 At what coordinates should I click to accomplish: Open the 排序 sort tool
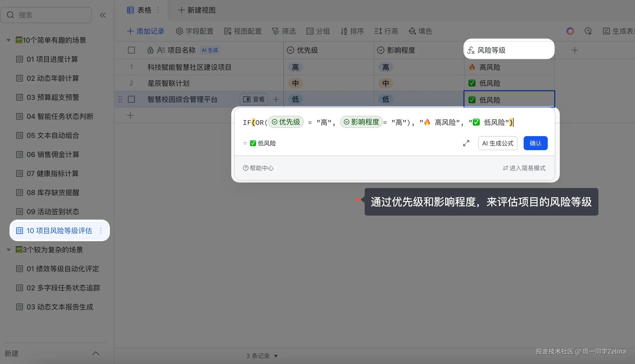tap(352, 31)
